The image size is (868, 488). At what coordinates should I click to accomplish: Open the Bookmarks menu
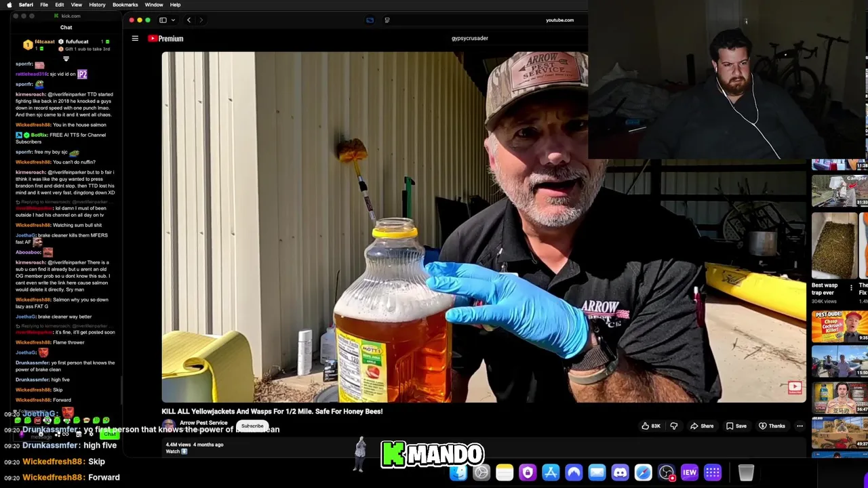(125, 5)
